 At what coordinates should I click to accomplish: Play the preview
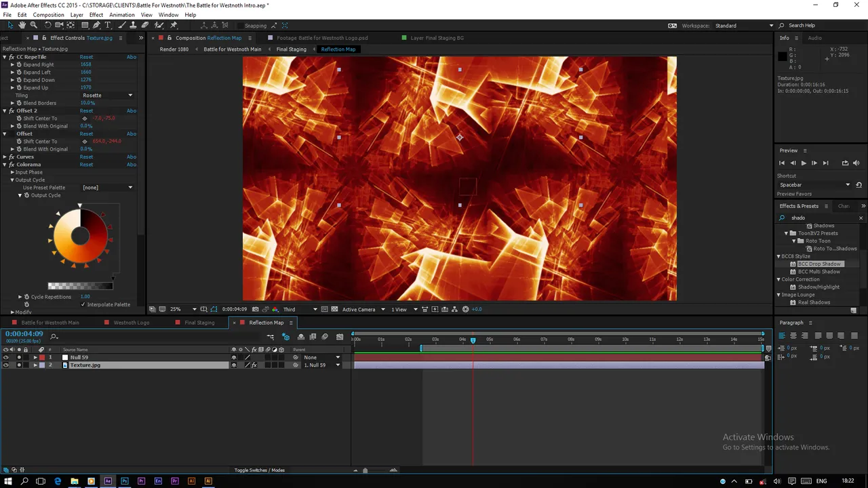[x=804, y=163]
